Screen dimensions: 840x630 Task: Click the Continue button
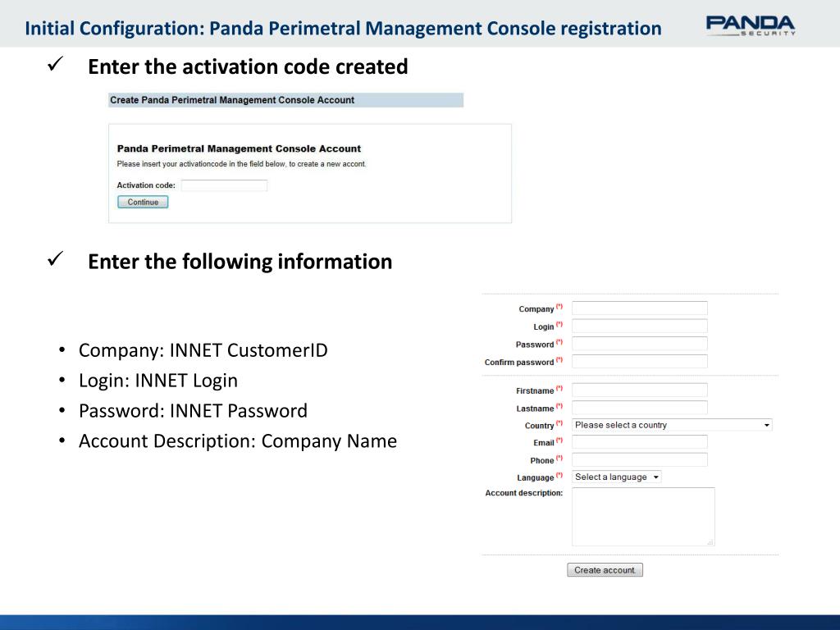coord(143,202)
